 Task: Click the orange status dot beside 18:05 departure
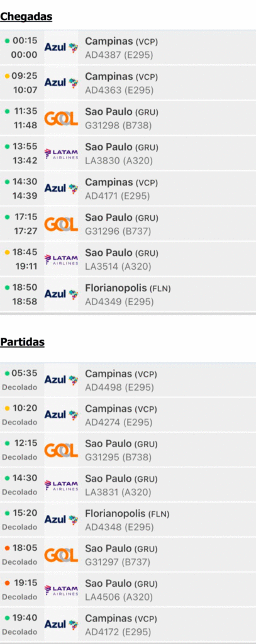tap(7, 548)
